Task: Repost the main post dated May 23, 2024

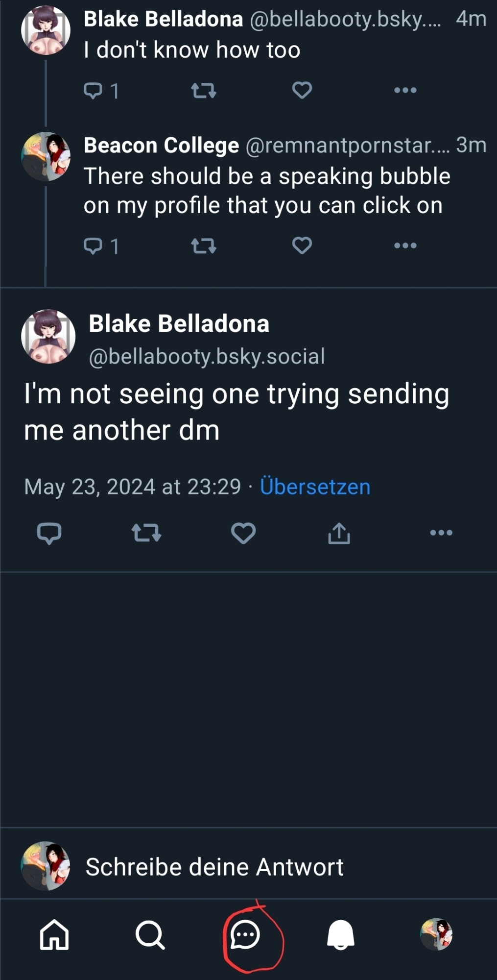Action: 146,533
